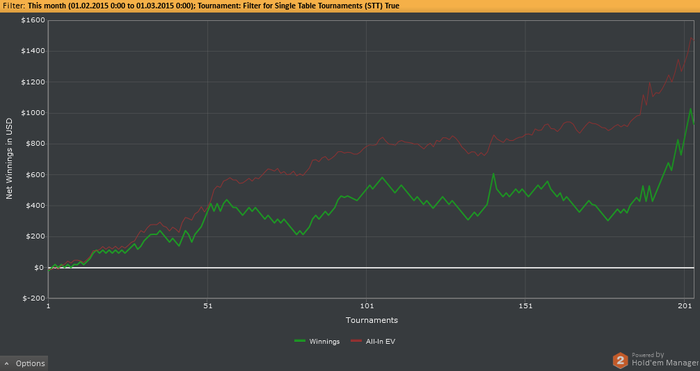Click the $0 axis label
The image size is (700, 371).
click(39, 267)
